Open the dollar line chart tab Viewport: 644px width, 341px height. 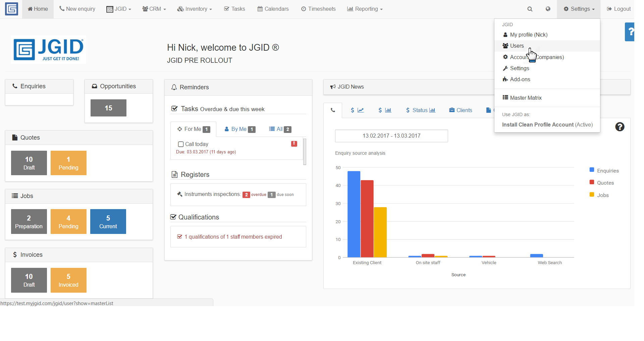point(357,110)
